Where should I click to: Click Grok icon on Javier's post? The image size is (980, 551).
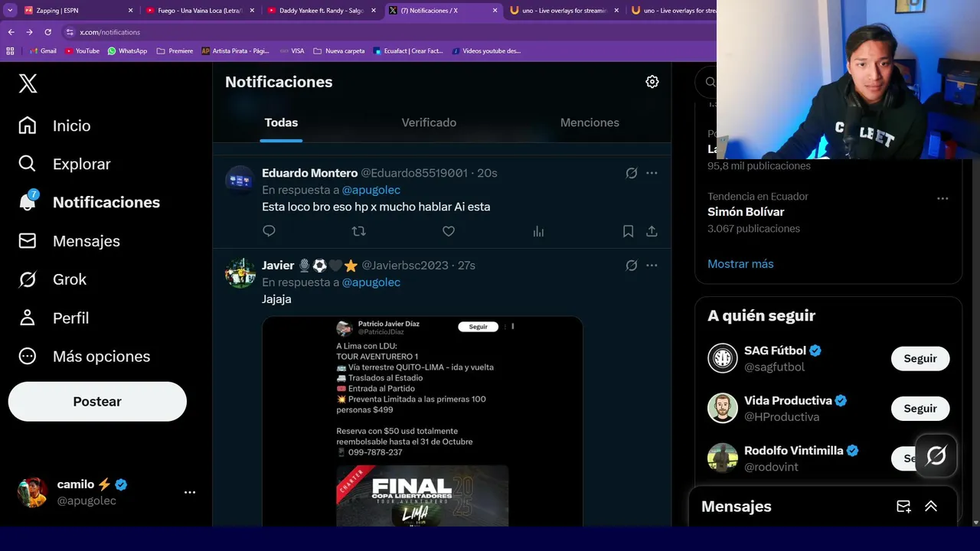632,266
